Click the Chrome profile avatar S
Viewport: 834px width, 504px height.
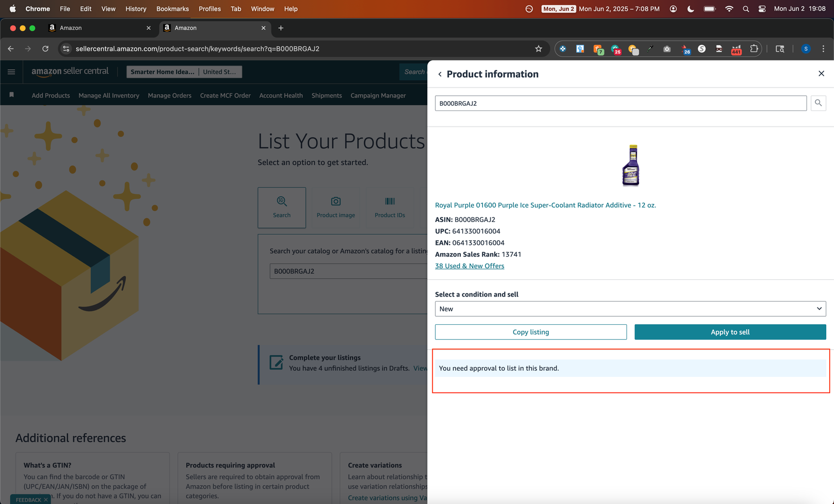(806, 48)
